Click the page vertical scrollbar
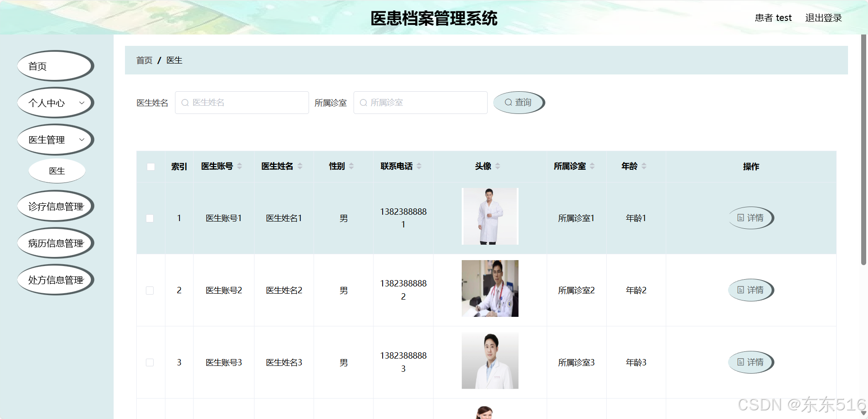 [x=863, y=150]
